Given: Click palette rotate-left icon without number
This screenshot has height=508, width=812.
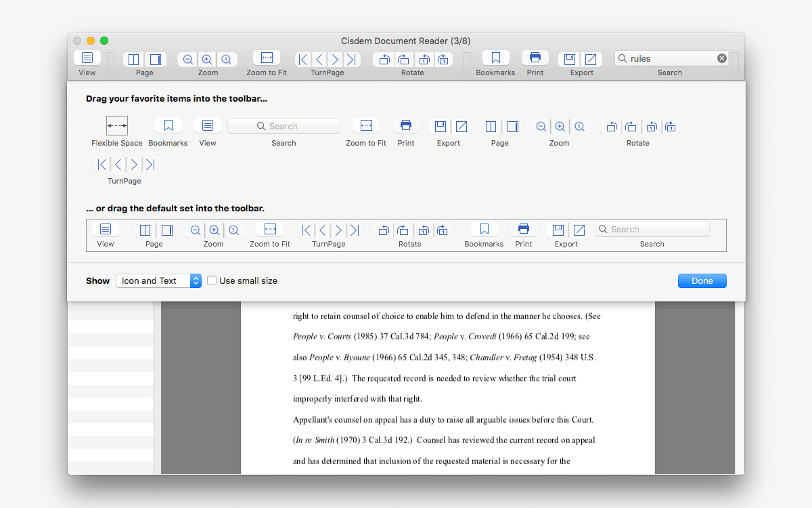Looking at the screenshot, I should tap(611, 127).
